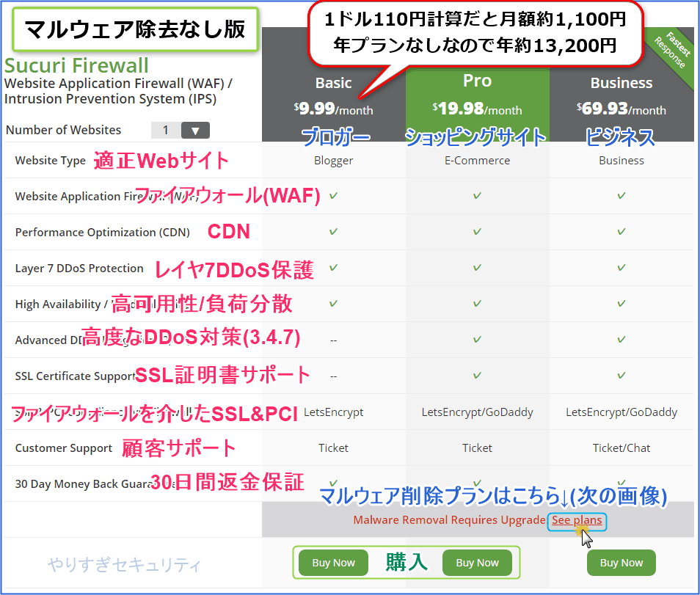Click the Pro checkmark for Advanced DDoS

pyautogui.click(x=477, y=340)
